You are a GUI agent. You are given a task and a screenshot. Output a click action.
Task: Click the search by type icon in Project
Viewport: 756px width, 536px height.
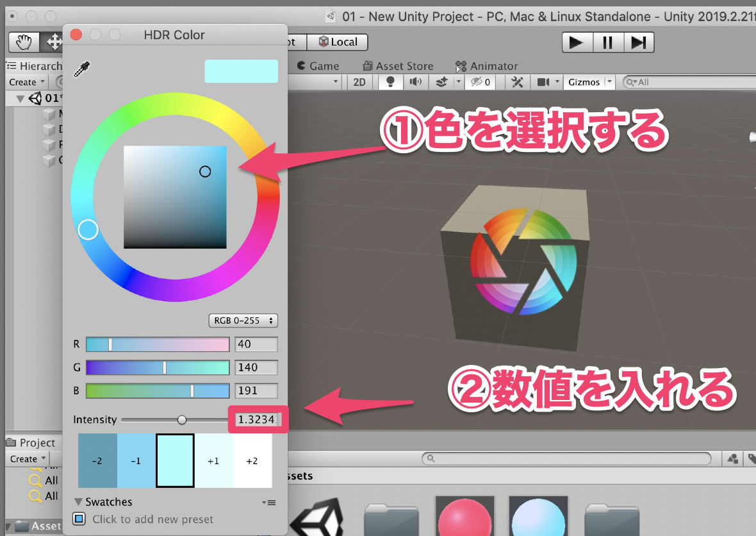(732, 459)
